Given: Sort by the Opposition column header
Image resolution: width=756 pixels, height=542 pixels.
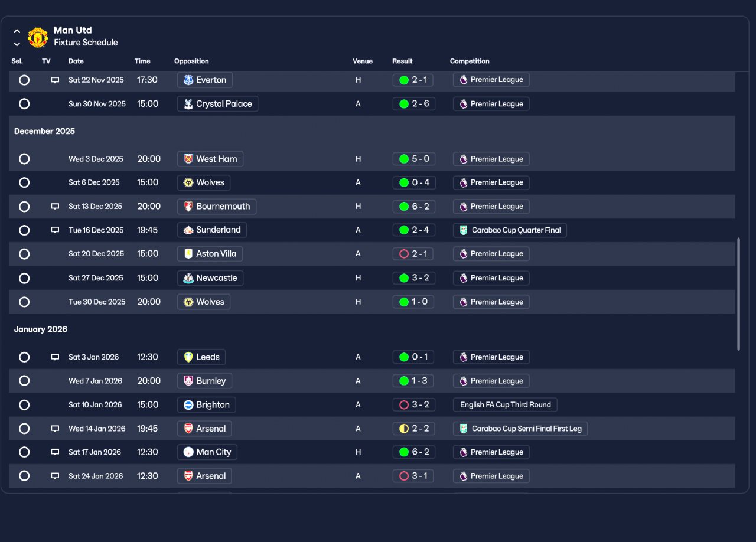Looking at the screenshot, I should [x=191, y=61].
